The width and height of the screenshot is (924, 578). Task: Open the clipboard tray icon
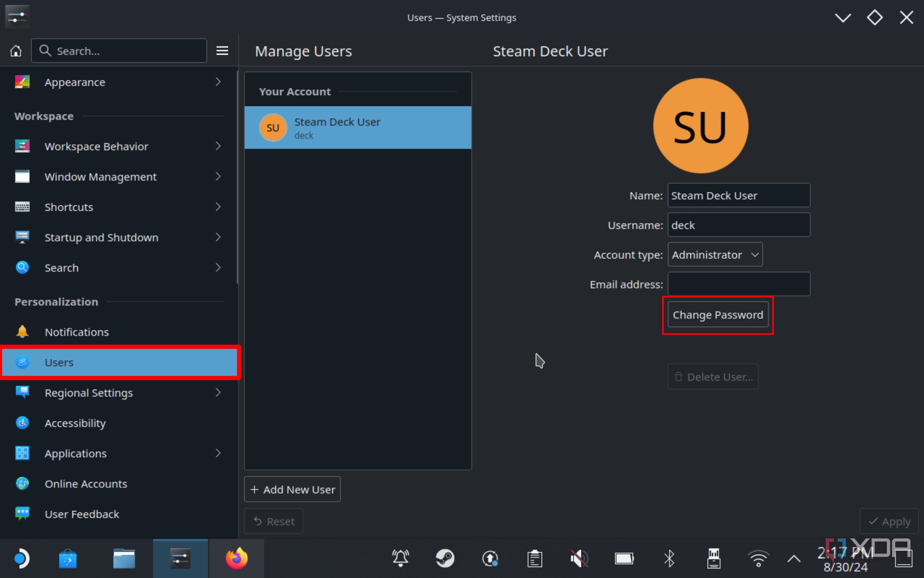tap(535, 558)
